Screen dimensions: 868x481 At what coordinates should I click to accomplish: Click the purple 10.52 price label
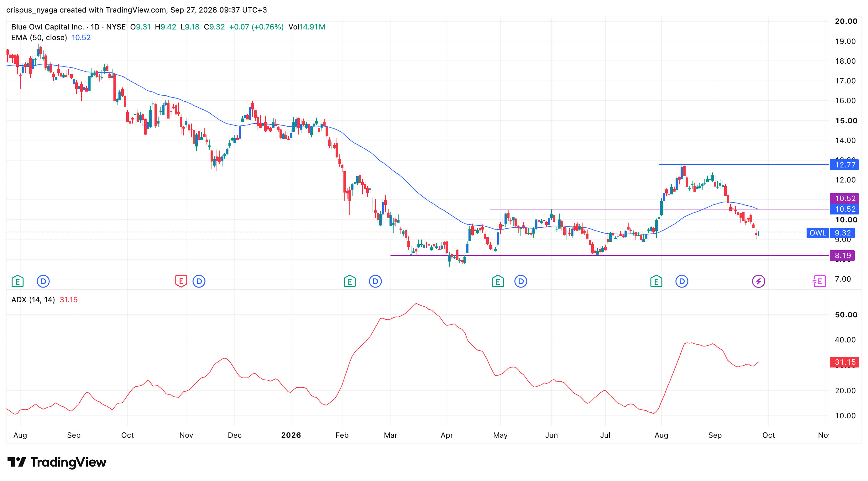(x=844, y=198)
